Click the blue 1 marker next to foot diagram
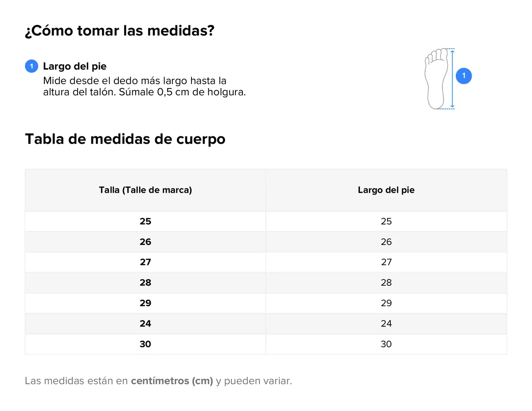 click(x=464, y=76)
